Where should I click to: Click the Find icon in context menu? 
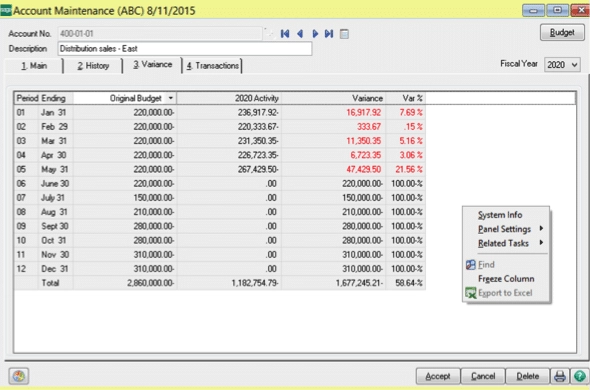pyautogui.click(x=471, y=265)
